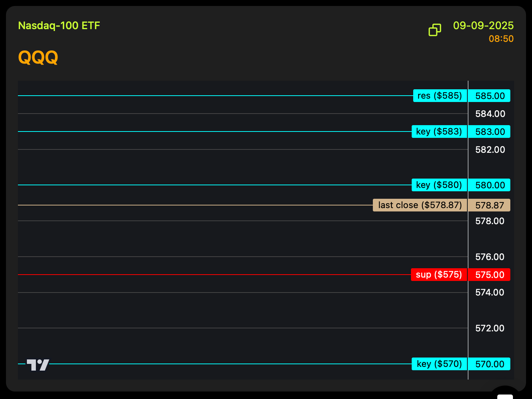Click the 582.00 axis value
Screen dimensions: 532x399
tap(490, 149)
